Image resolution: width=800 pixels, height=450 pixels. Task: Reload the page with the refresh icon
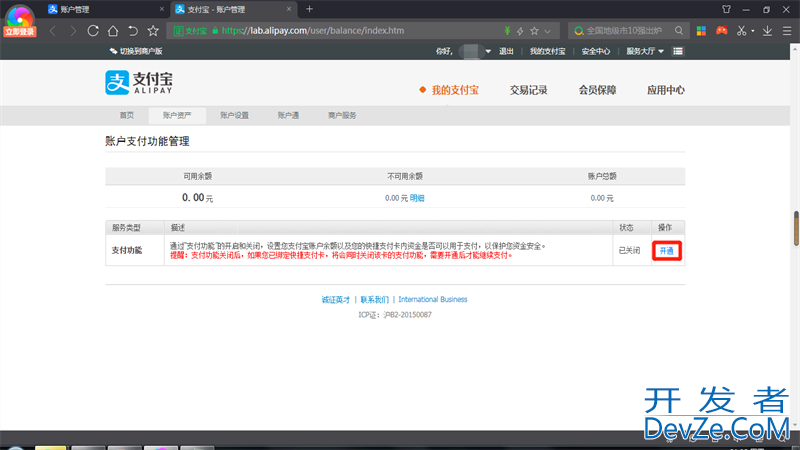[x=93, y=31]
